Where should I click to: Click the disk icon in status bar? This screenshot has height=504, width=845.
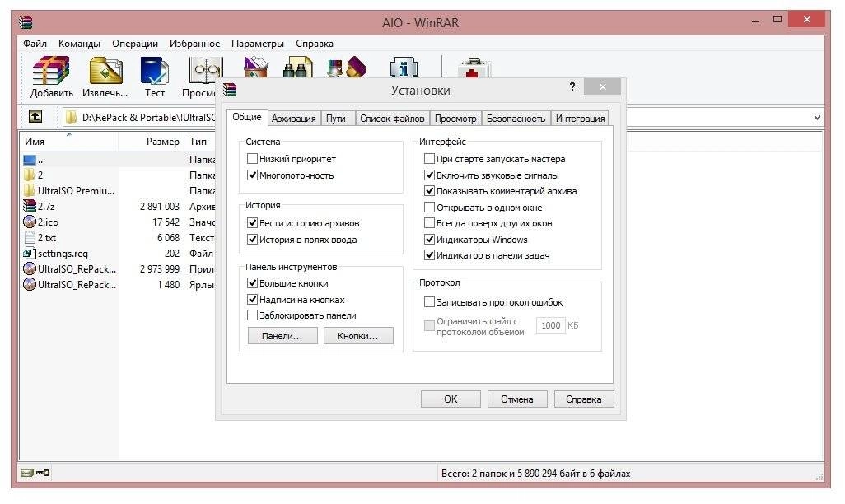27,473
